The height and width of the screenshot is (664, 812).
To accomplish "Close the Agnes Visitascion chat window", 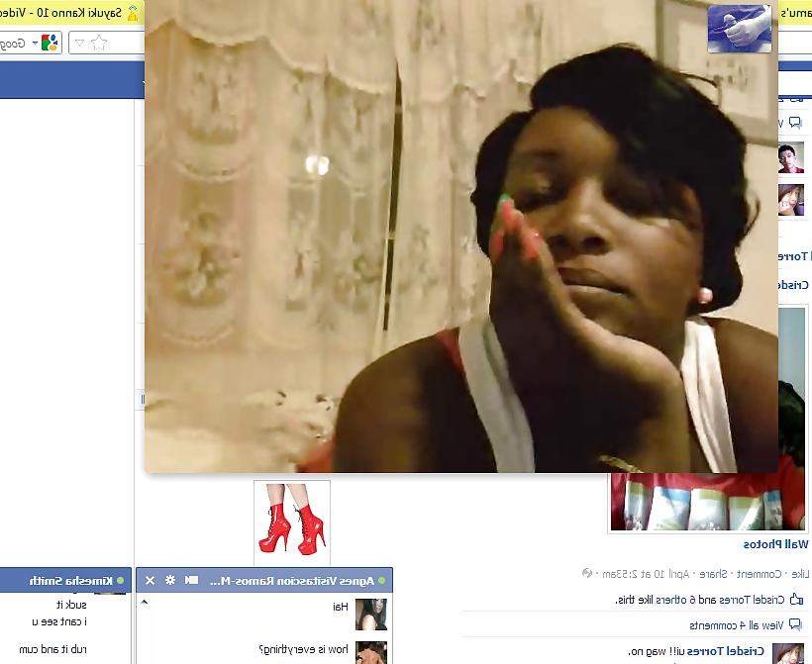I will pos(150,580).
